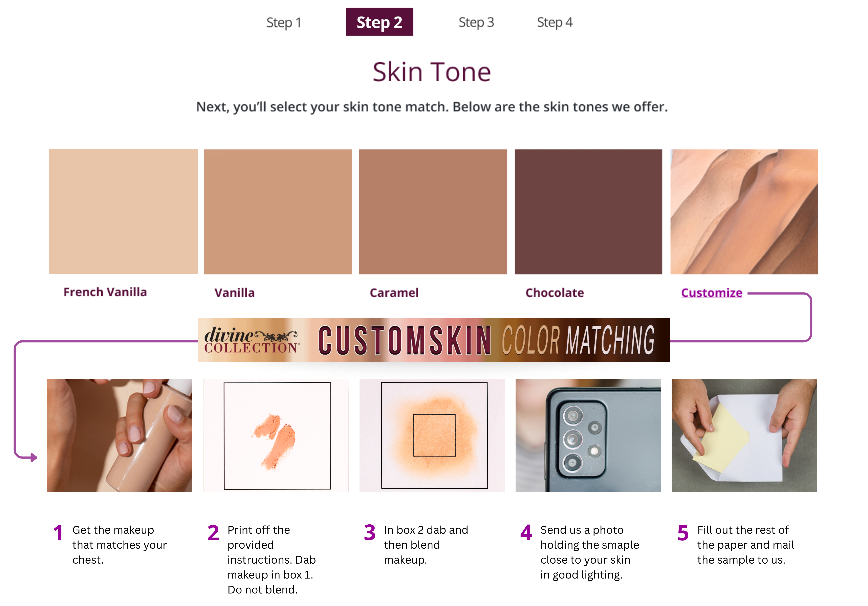The width and height of the screenshot is (868, 606).
Task: Go to the Step 3 tab
Action: [x=476, y=22]
